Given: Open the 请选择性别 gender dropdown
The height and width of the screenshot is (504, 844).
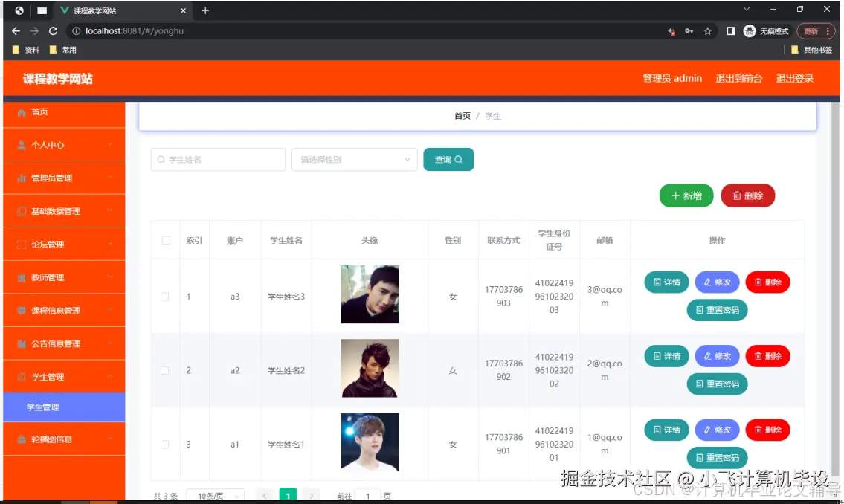Looking at the screenshot, I should [354, 160].
